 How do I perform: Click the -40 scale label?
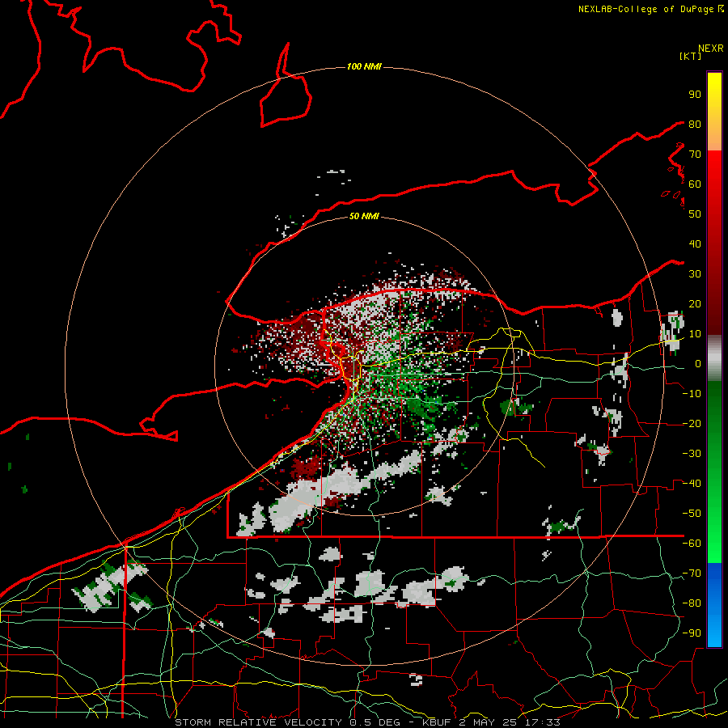pyautogui.click(x=692, y=484)
